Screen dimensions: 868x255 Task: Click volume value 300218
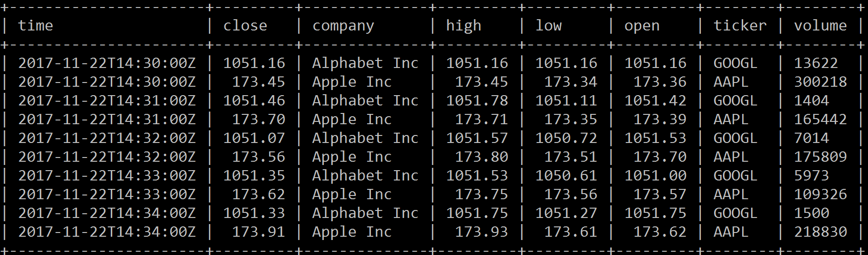(x=820, y=82)
